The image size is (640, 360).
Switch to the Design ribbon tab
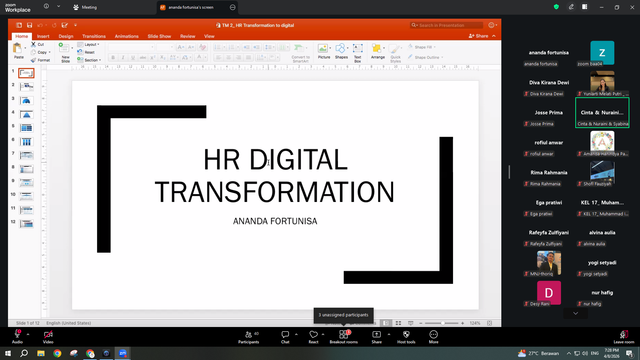pyautogui.click(x=66, y=36)
